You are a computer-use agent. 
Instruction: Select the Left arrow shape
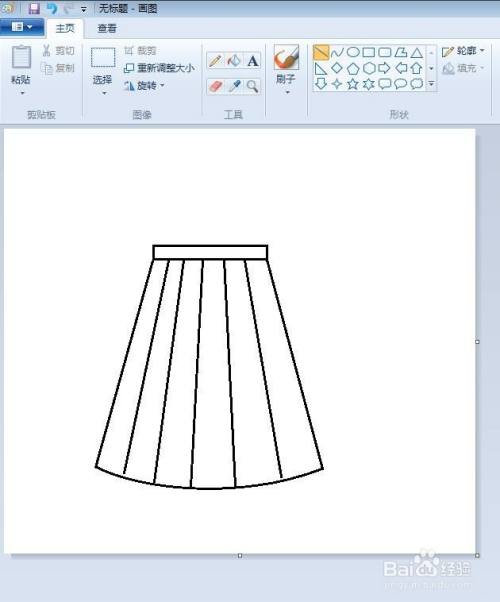[401, 68]
